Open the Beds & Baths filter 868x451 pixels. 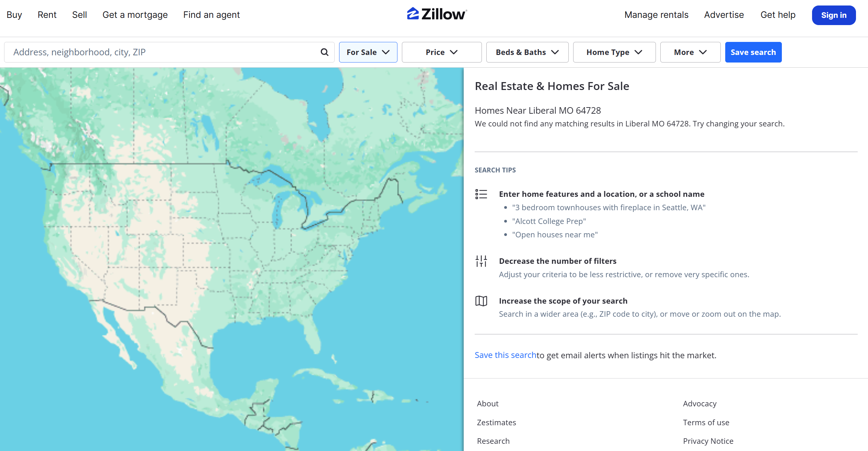tap(527, 52)
